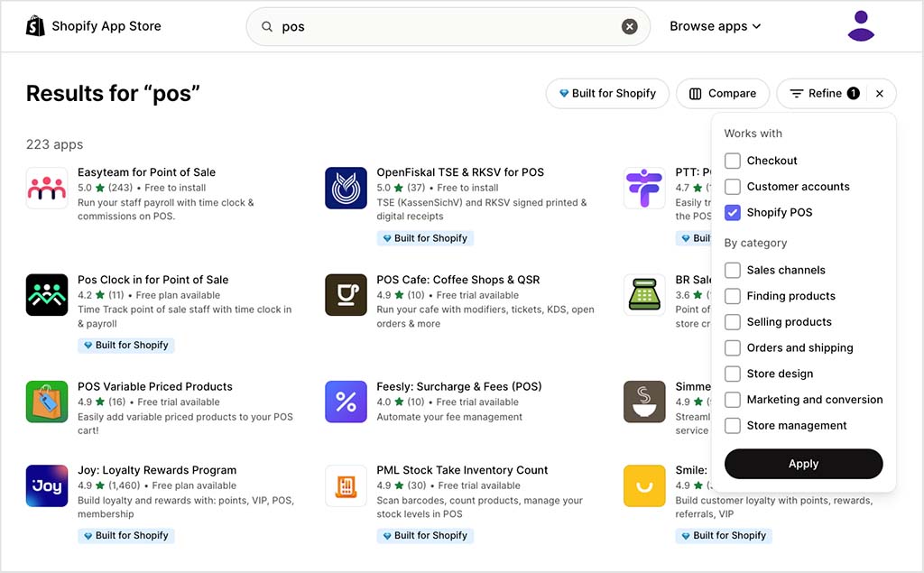The width and height of the screenshot is (924, 573).
Task: Open the PTT app icon
Action: tap(644, 188)
